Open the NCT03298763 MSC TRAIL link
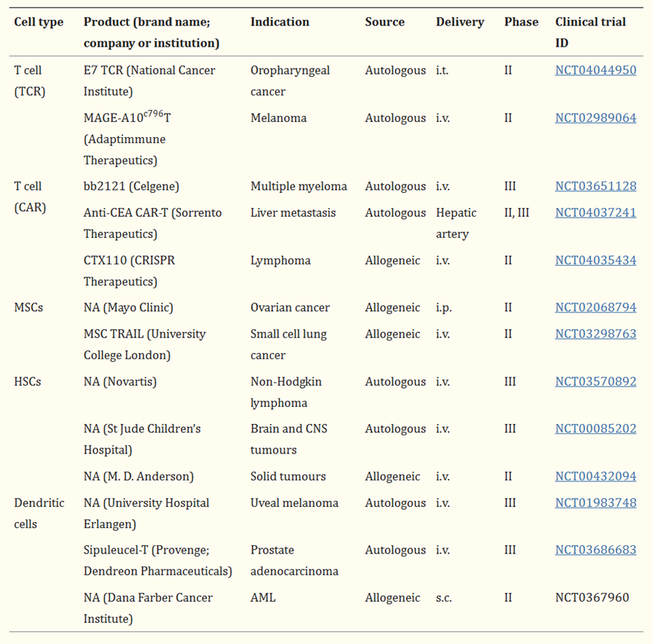Screen dimensions: 652x644 pyautogui.click(x=595, y=334)
